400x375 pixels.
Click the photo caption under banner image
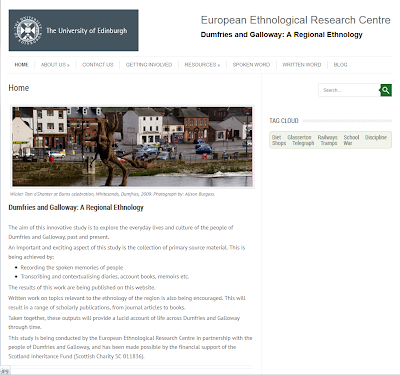(x=112, y=194)
